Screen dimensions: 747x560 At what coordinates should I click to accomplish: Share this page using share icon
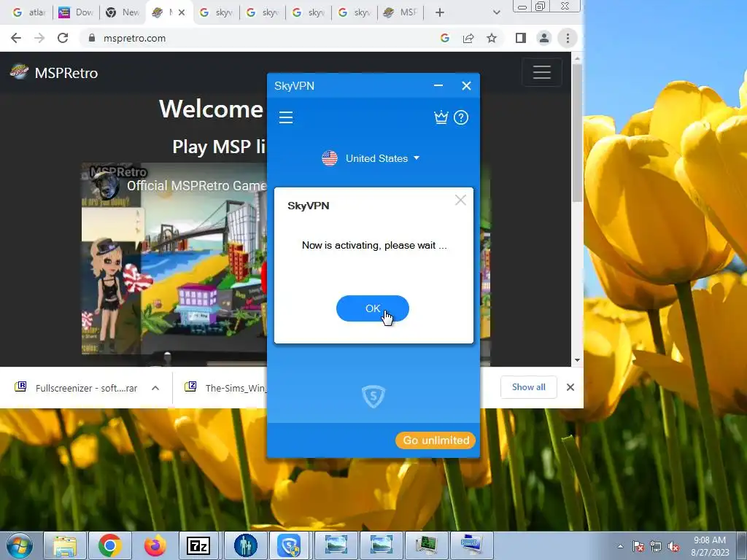tap(468, 38)
